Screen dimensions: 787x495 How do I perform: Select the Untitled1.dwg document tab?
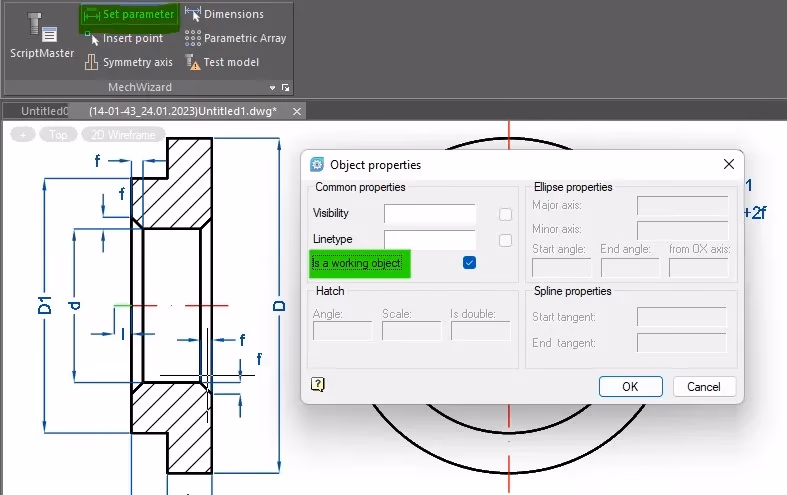(183, 111)
